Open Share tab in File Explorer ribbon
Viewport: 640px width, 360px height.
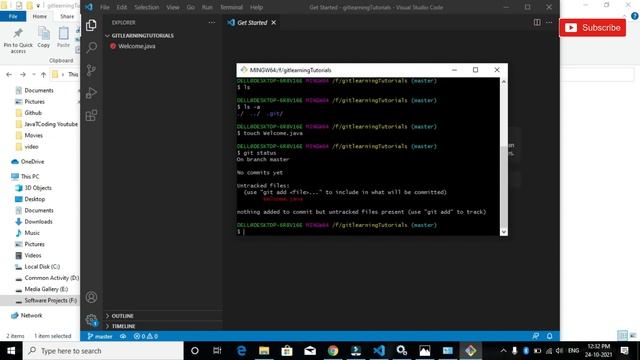tap(67, 16)
